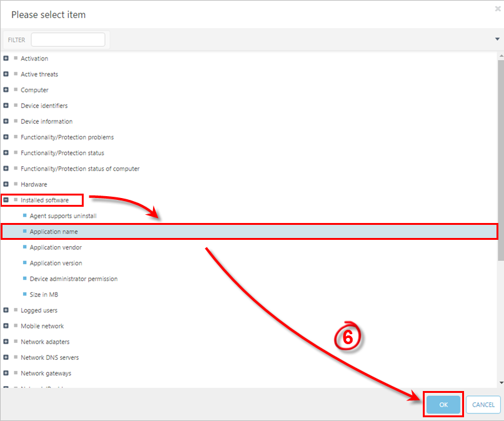Pick Device administrator permission item
Viewport: 504px width, 421px height.
[74, 279]
